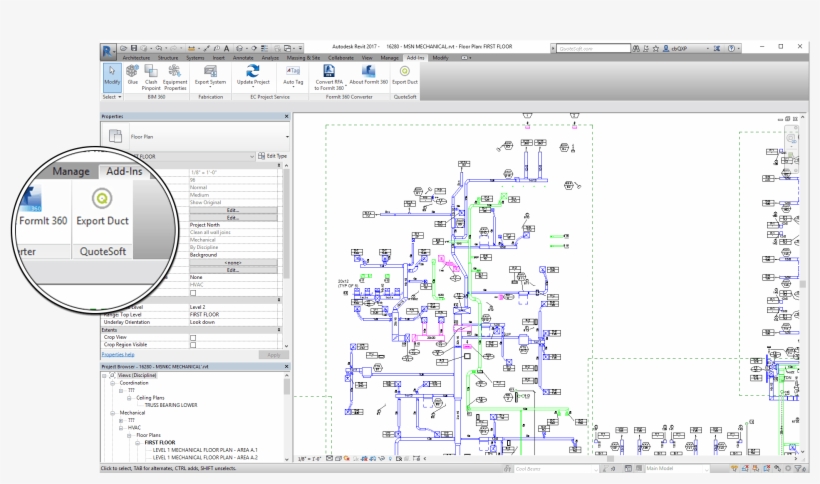The width and height of the screenshot is (820, 484).
Task: Open the Floor Plan type selector dropdown
Action: tap(287, 137)
